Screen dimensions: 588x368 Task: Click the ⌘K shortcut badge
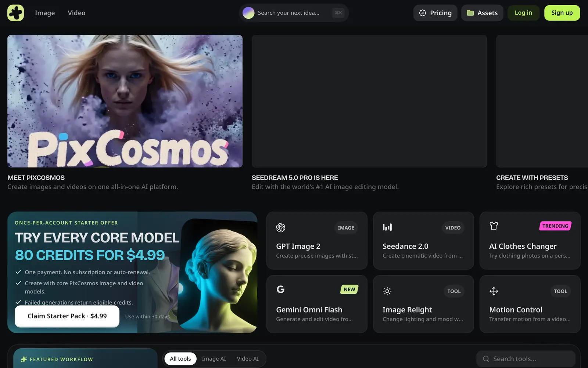(x=338, y=13)
